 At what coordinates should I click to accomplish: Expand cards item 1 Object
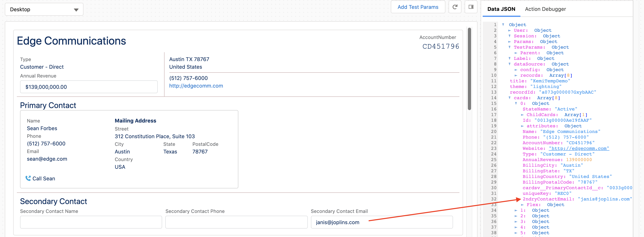pyautogui.click(x=516, y=210)
